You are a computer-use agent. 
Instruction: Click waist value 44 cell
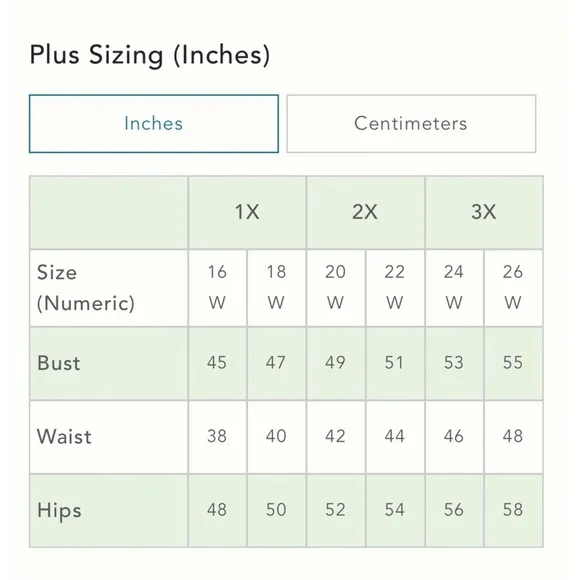(x=395, y=437)
